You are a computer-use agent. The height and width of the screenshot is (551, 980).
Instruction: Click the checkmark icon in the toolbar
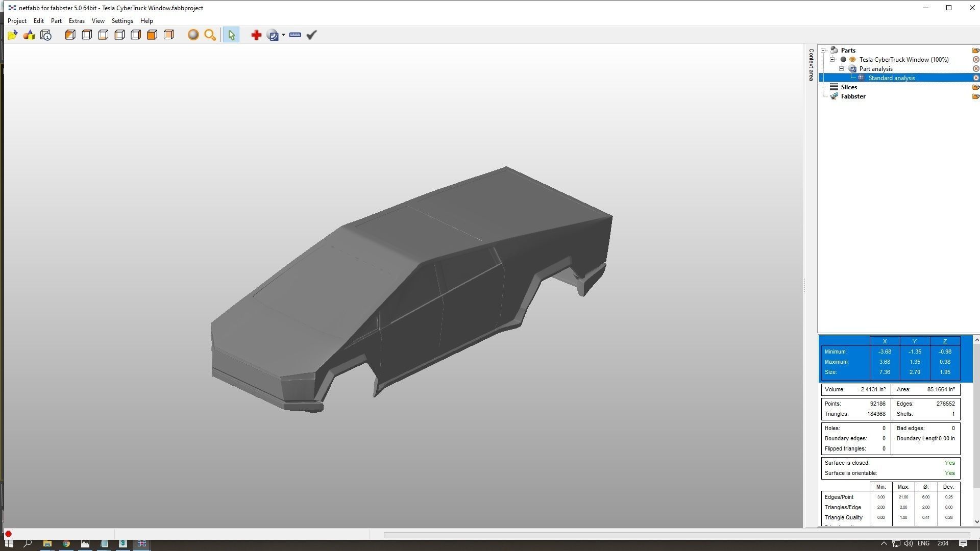(312, 35)
